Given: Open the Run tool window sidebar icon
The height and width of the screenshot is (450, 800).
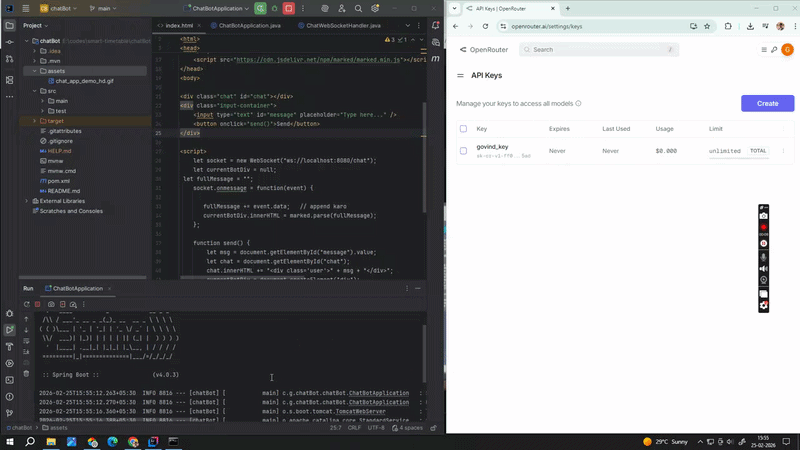Looking at the screenshot, I should 10,330.
